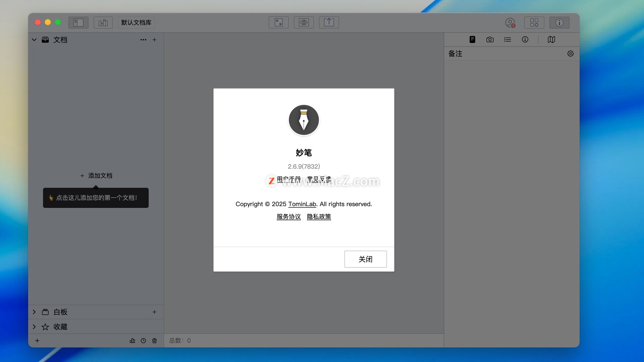This screenshot has width=644, height=362.
Task: Click the 妙笔 app name title
Action: (x=304, y=153)
